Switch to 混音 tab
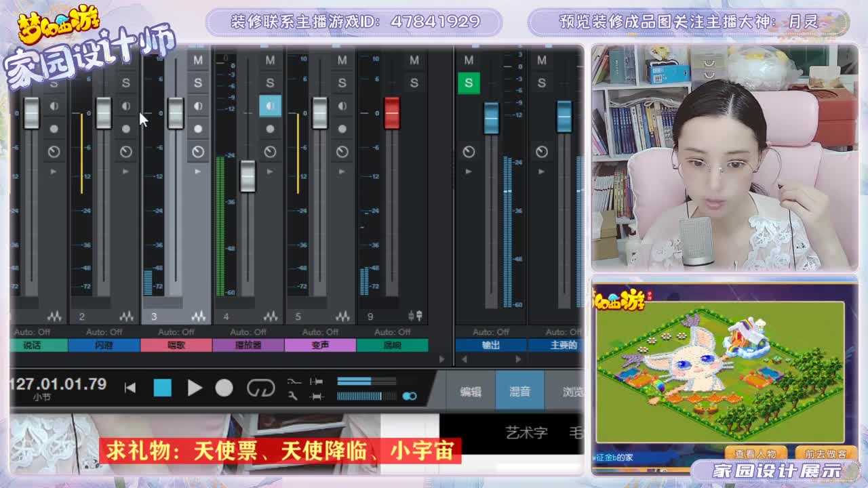Viewport: 868px width, 488px height. click(519, 391)
